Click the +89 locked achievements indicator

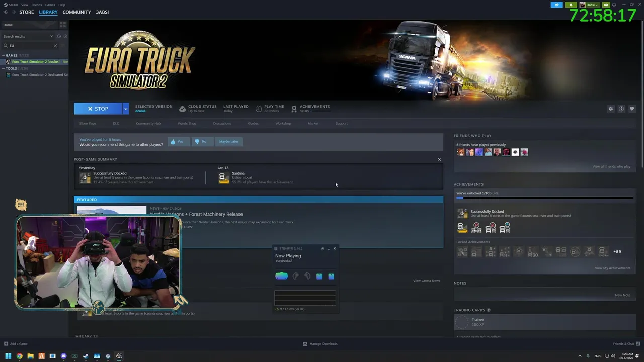pyautogui.click(x=617, y=251)
